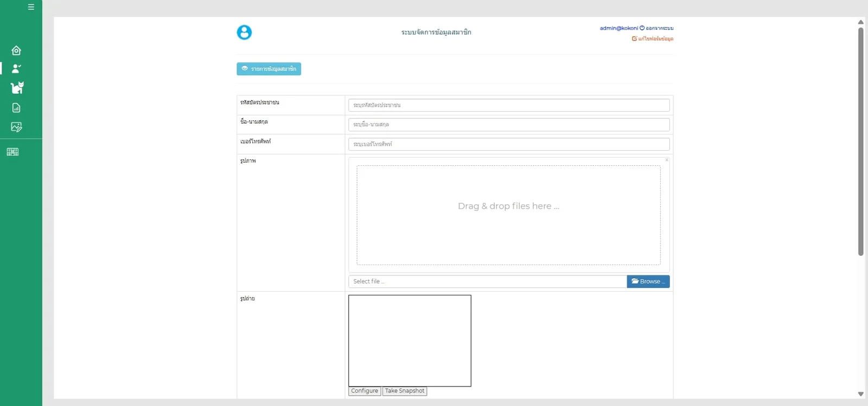
Task: Open the table grid sidebar icon
Action: pyautogui.click(x=12, y=152)
